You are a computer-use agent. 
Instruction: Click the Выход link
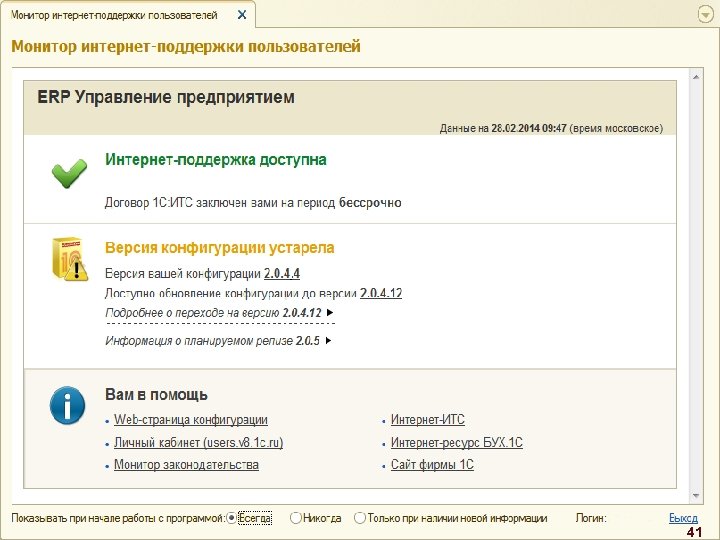point(683,518)
